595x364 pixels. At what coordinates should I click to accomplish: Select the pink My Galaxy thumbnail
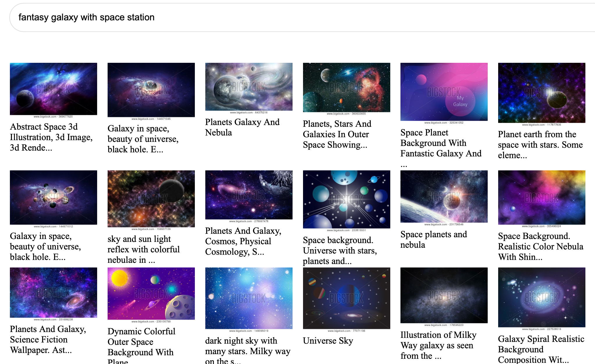click(x=444, y=92)
